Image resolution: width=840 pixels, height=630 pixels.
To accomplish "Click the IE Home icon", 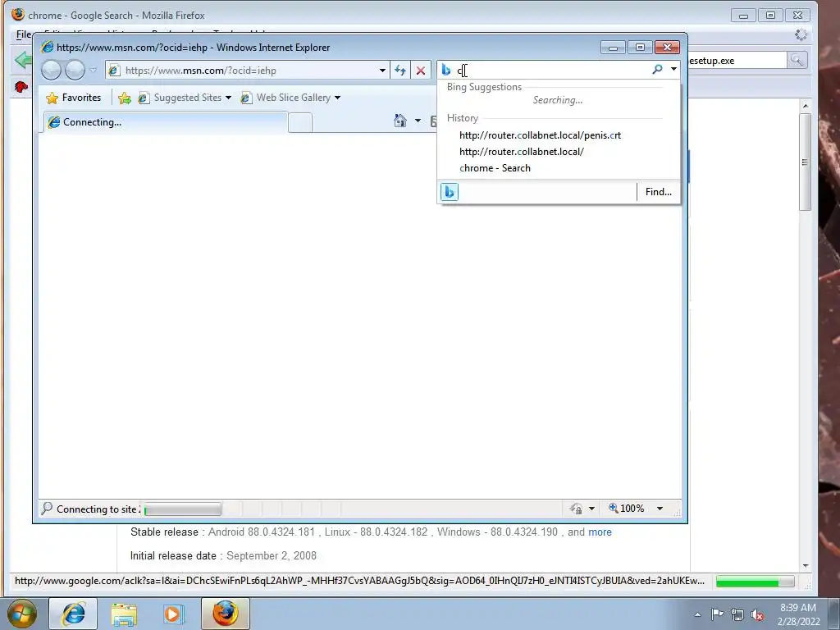I will (400, 121).
